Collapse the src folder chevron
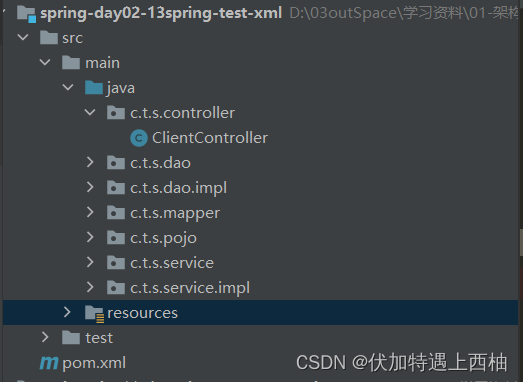 23,37
